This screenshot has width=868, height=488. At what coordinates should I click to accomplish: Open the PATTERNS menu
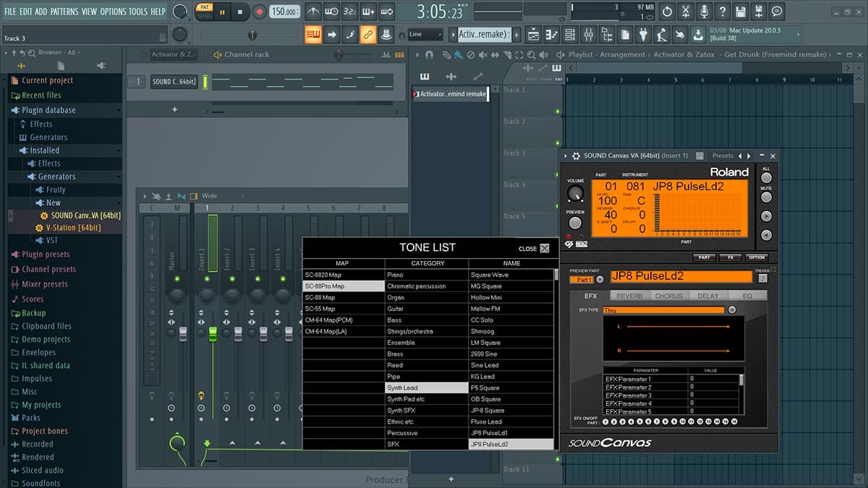(64, 12)
